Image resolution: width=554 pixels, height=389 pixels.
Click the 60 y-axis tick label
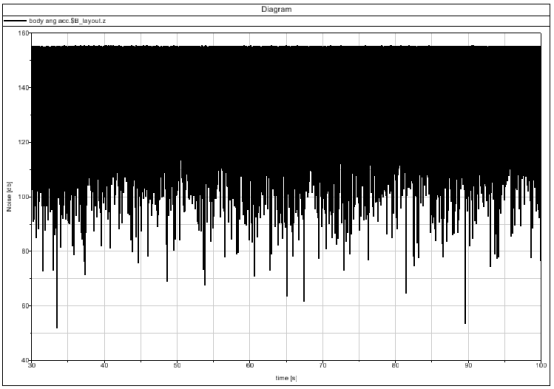tap(25, 306)
